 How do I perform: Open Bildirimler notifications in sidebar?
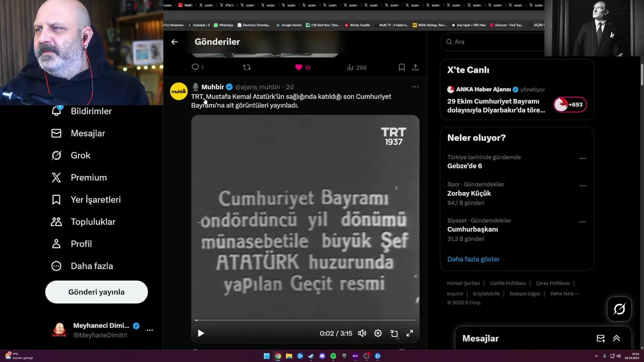(82, 111)
